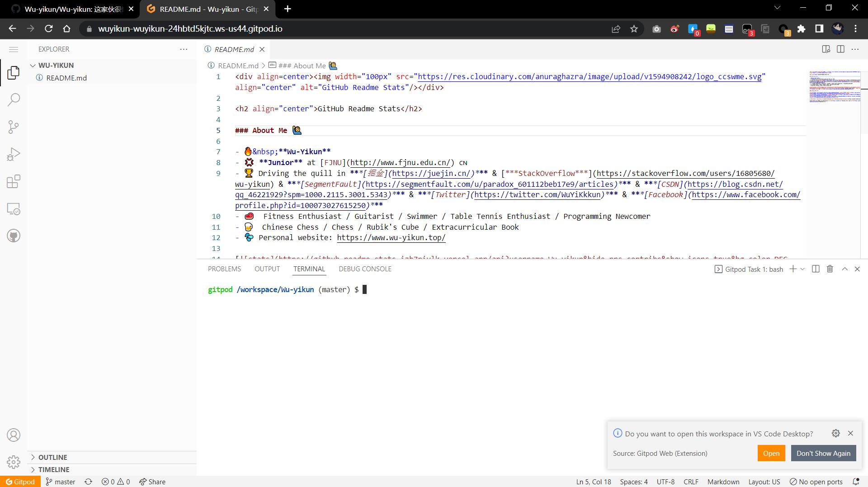Click the Gitpod status bar button

20,482
